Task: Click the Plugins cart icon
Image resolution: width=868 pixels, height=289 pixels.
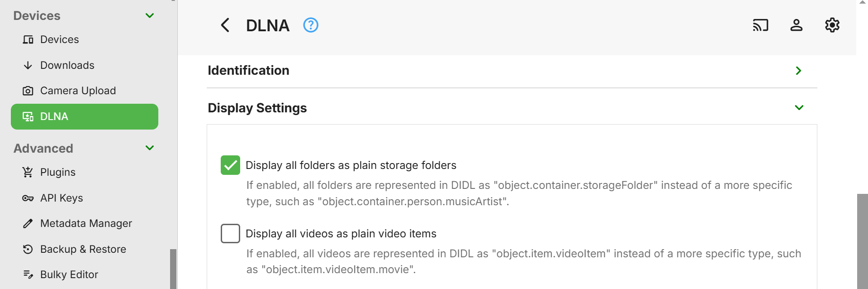Action: (28, 173)
